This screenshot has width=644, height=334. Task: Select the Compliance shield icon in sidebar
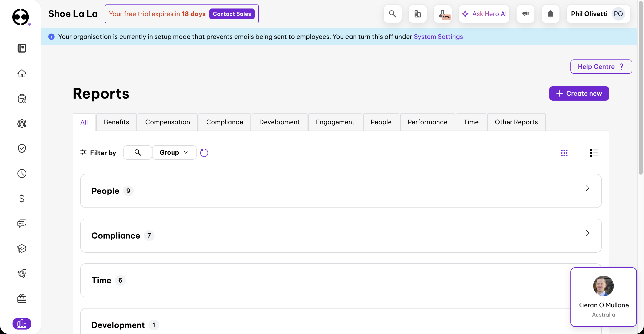click(x=22, y=148)
